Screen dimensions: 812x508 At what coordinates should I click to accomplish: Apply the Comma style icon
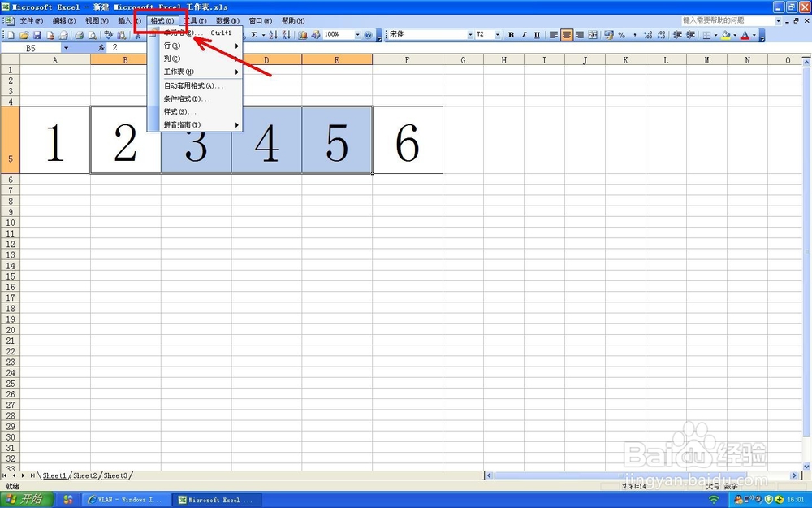pos(634,35)
